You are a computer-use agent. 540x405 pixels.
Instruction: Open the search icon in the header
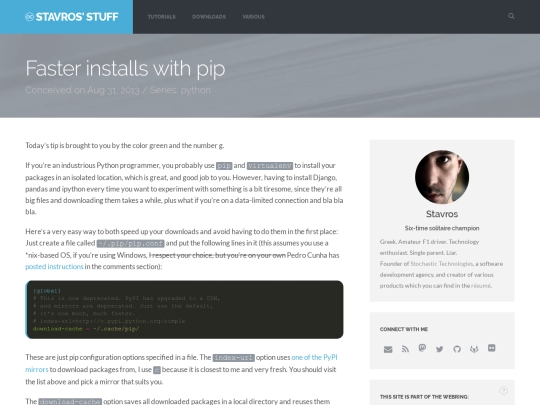[x=511, y=16]
